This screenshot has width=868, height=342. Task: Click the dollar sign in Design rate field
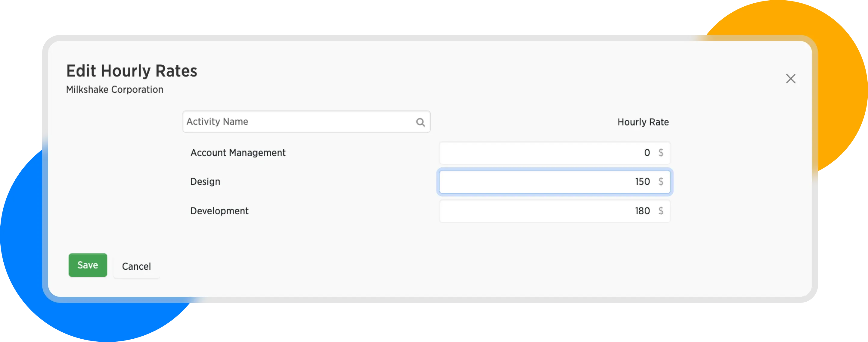[661, 182]
